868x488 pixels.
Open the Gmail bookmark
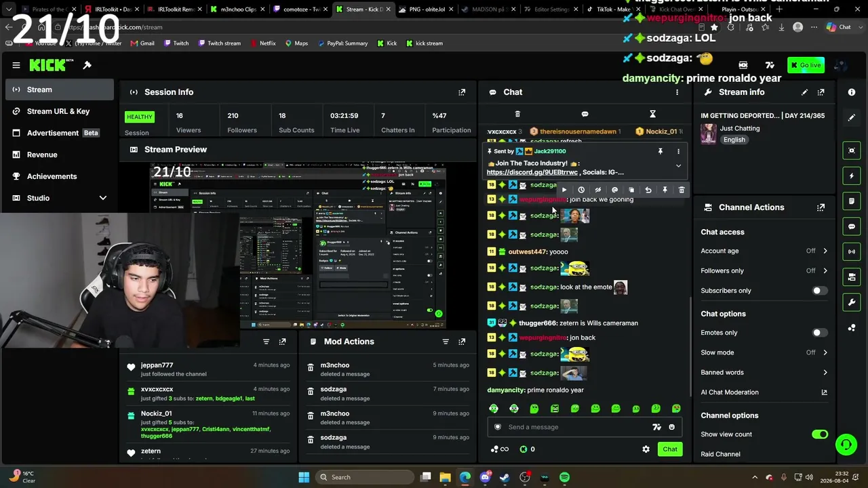click(x=142, y=43)
